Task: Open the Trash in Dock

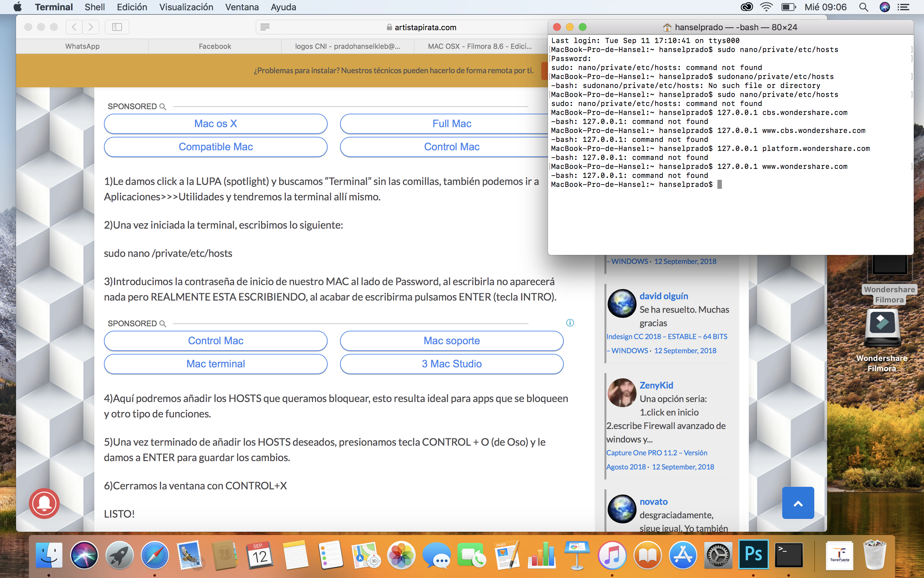Action: click(874, 555)
